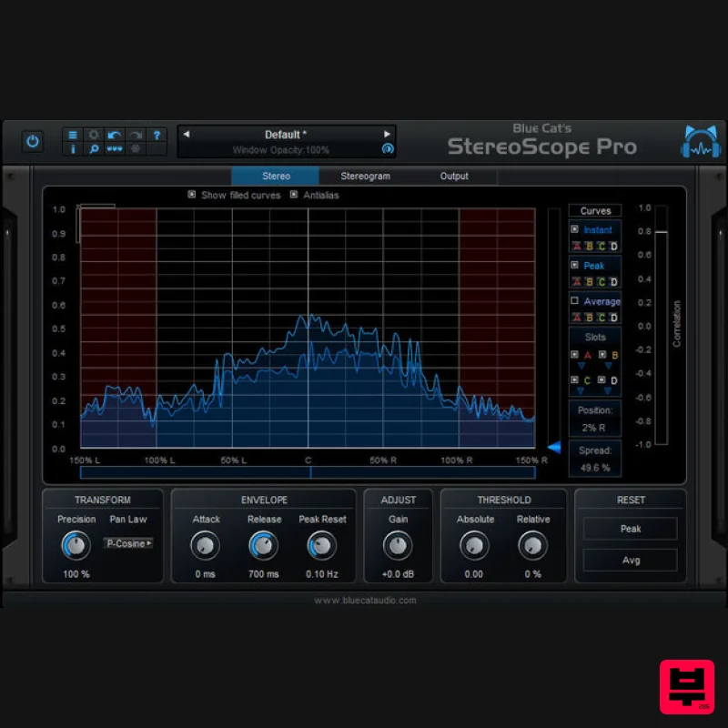This screenshot has height=728, width=728.
Task: Open the P-Cosine Pan Law dropdown
Action: coord(128,543)
